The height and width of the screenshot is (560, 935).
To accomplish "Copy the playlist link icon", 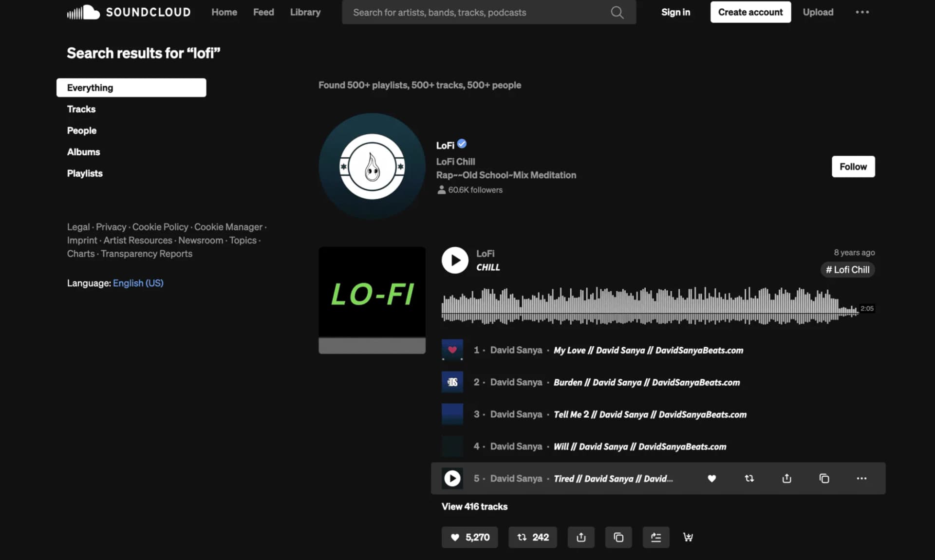I will pos(618,537).
